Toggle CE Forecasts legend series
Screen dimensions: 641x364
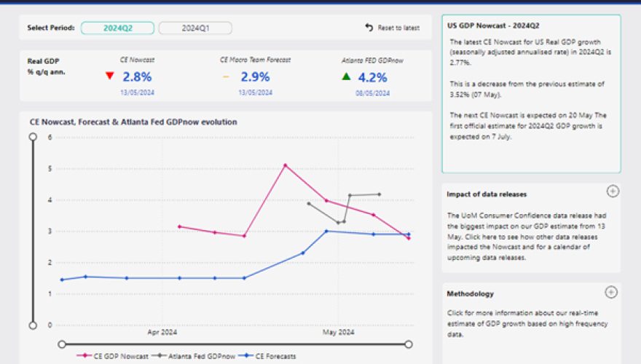tap(270, 357)
